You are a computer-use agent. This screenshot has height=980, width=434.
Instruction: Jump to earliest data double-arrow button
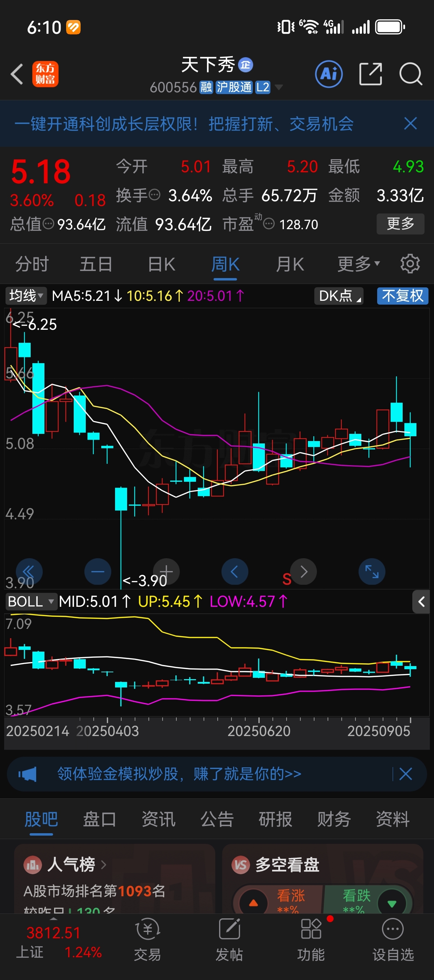point(29,571)
